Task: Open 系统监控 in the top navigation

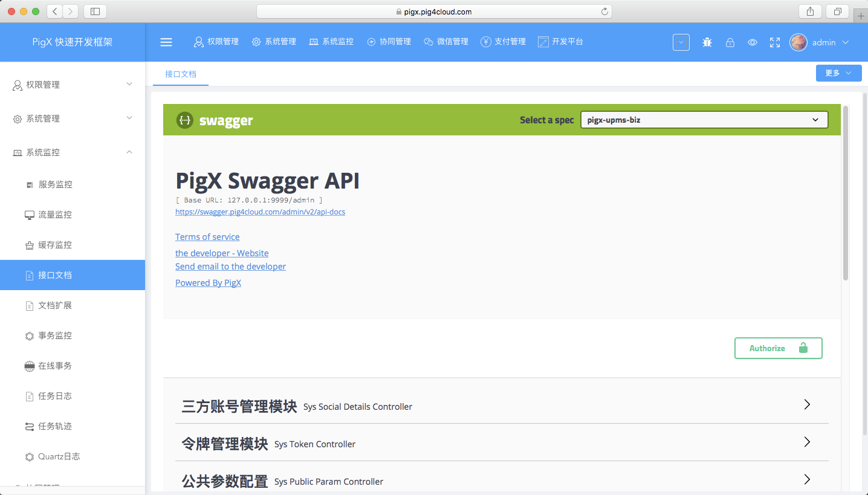Action: point(331,42)
